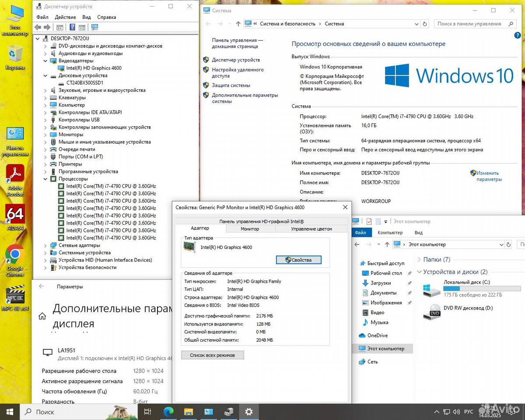525x420 pixels.
Task: Open MPC-BE x64 desktop shortcut
Action: (15, 298)
